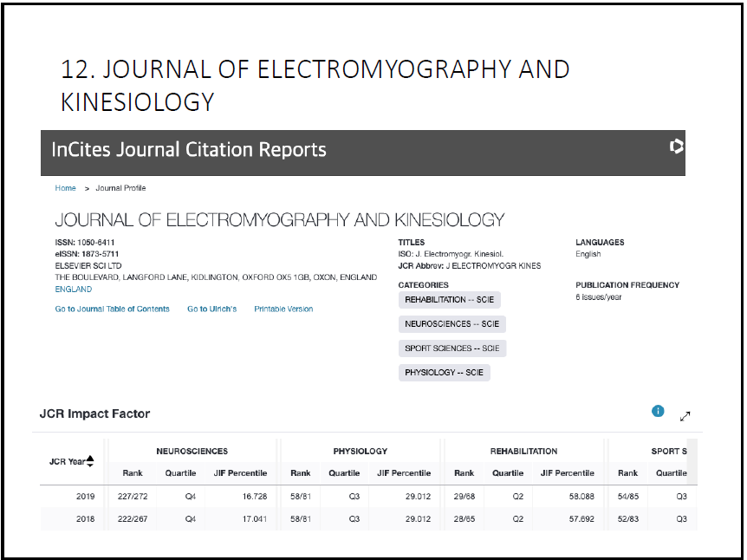
Task: Click the Journal Profile breadcrumb item
Action: (x=120, y=188)
